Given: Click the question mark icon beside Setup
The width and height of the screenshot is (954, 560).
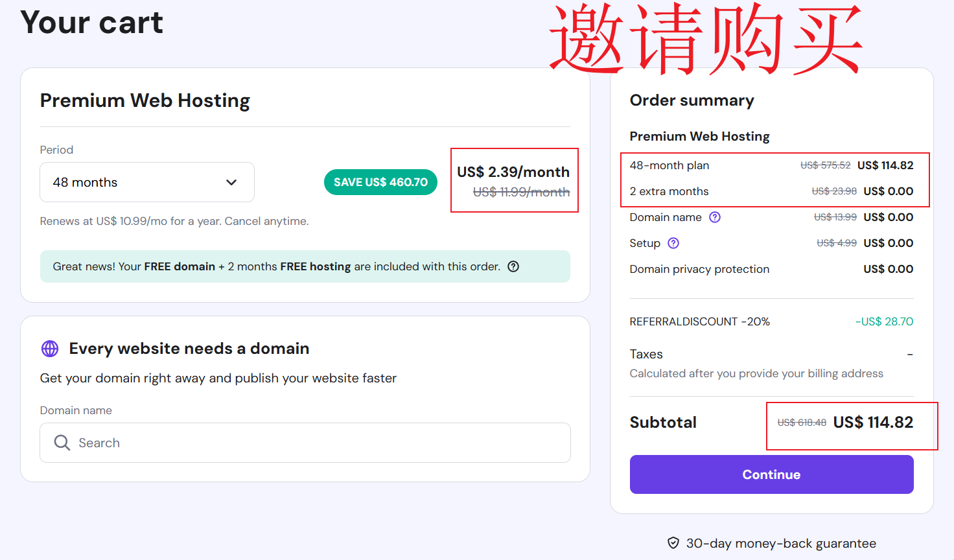Looking at the screenshot, I should click(x=673, y=243).
